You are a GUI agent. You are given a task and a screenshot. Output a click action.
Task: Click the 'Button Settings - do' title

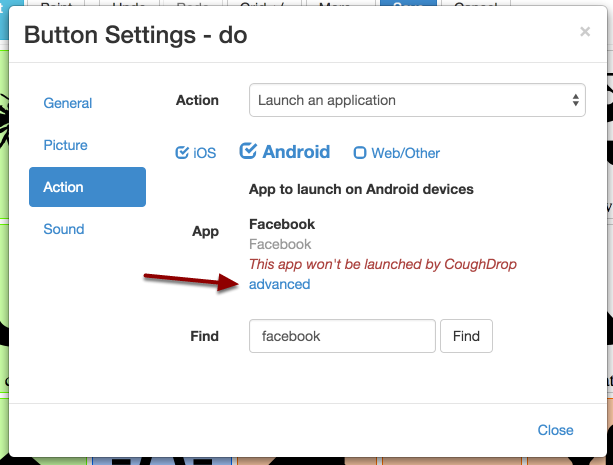tap(135, 35)
